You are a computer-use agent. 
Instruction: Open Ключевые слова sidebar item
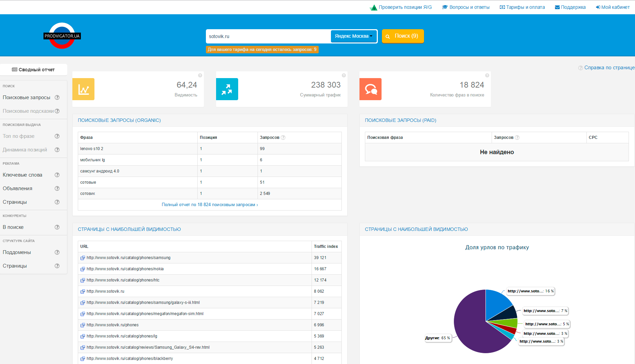22,175
